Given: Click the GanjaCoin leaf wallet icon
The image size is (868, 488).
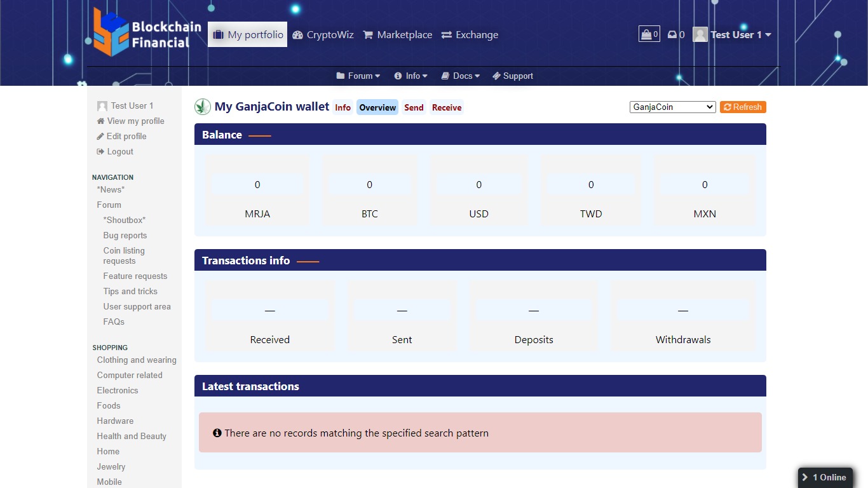Looking at the screenshot, I should pyautogui.click(x=203, y=107).
